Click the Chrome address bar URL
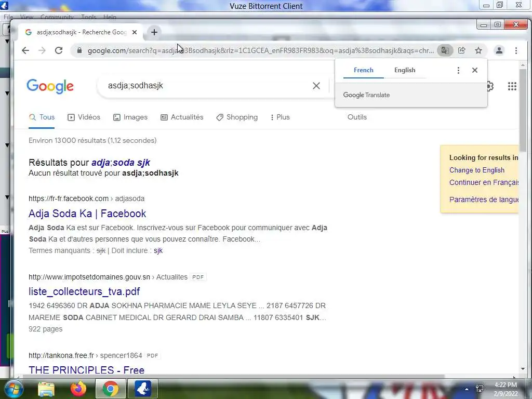This screenshot has height=399, width=532. 261,50
